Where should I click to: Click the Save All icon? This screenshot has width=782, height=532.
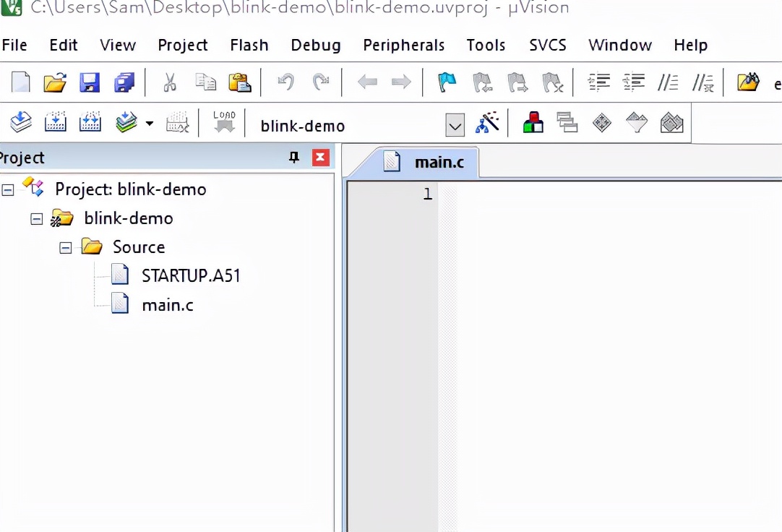[x=124, y=82]
